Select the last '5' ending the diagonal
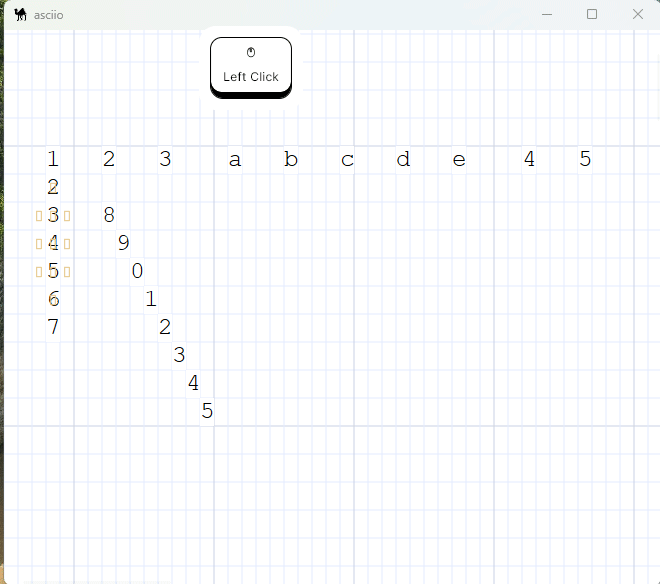 click(x=207, y=411)
